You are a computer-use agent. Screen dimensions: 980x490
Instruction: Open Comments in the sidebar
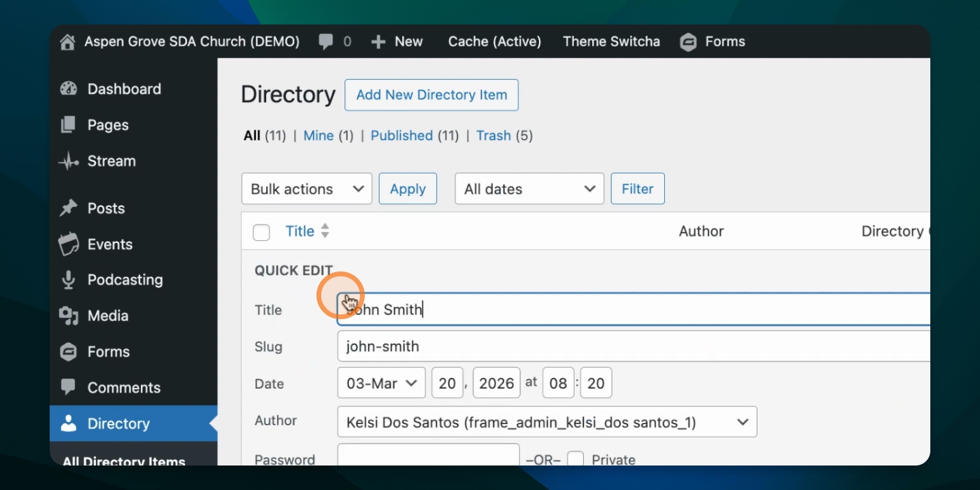(x=124, y=388)
